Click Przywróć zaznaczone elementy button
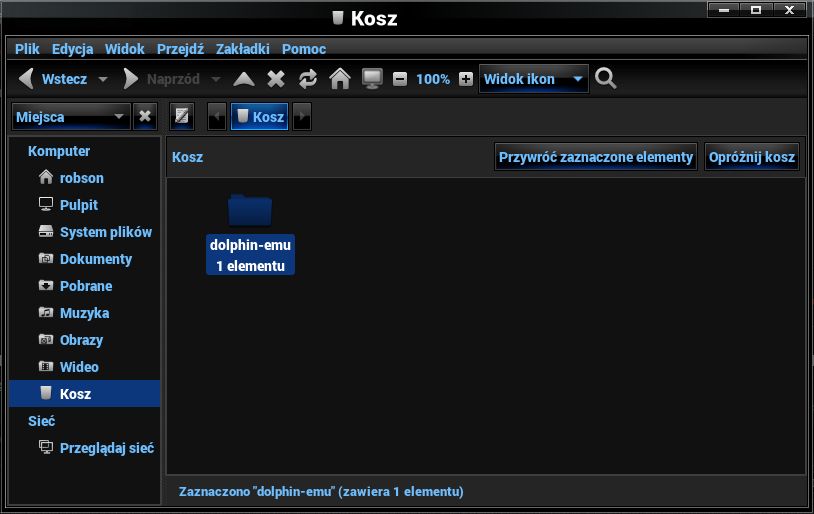Screen dimensions: 814x514 point(595,157)
